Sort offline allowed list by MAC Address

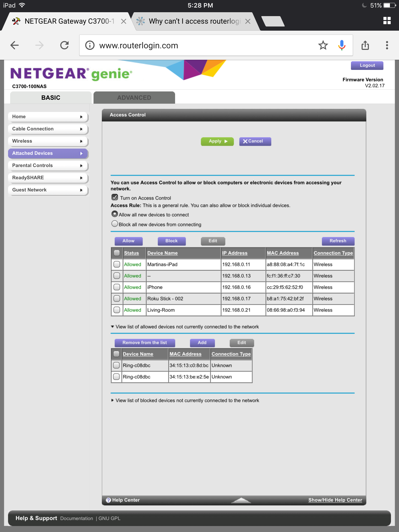coord(185,354)
